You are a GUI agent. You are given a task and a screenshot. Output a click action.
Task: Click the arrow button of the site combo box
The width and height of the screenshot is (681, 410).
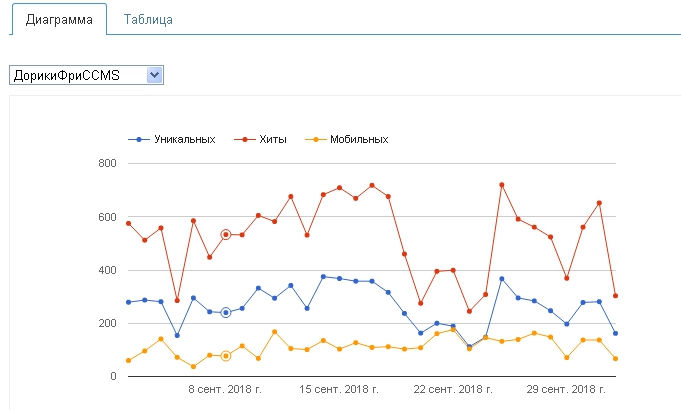pyautogui.click(x=154, y=75)
